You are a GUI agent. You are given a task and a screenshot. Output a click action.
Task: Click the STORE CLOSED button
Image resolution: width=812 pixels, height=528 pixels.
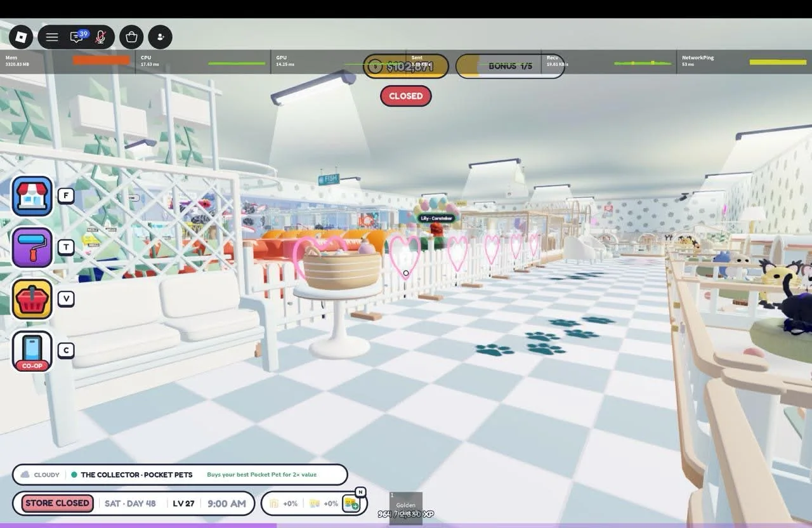[58, 503]
